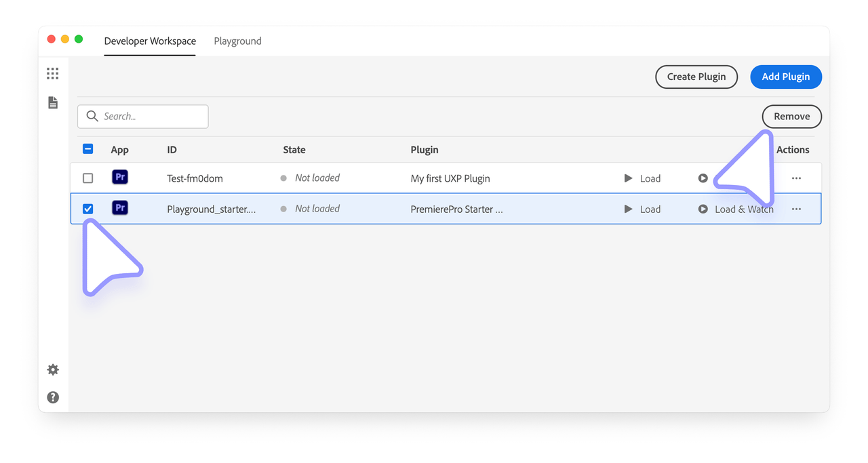Open Settings via the gear icon

[52, 369]
